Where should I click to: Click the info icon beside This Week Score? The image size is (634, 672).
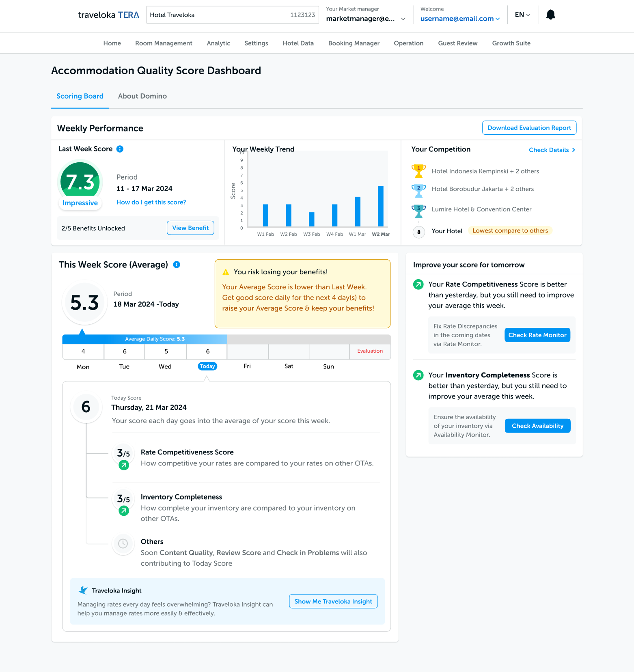(x=177, y=265)
